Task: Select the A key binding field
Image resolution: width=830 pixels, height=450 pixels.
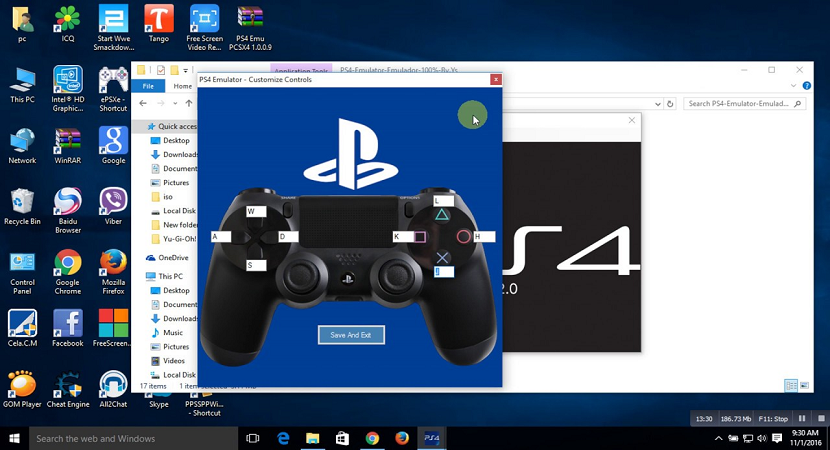Action: (221, 237)
